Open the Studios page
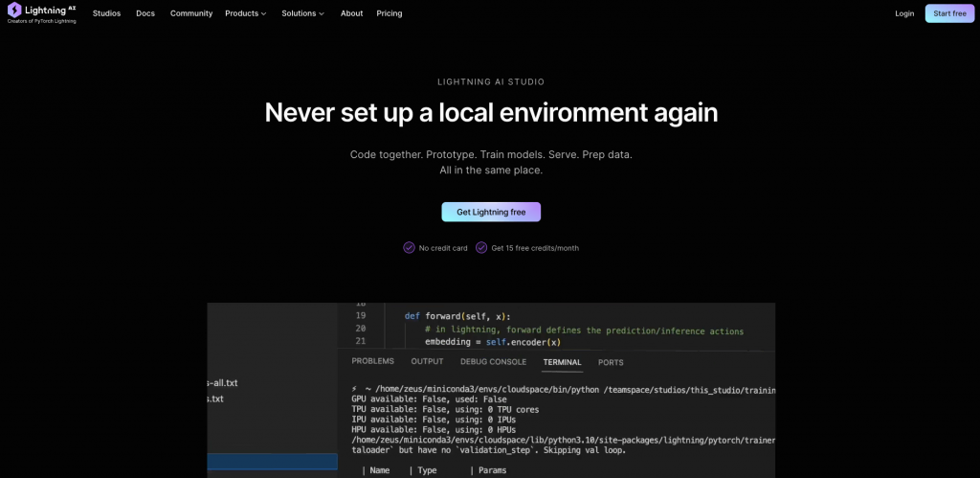Screen dimensions: 980x478 click(x=106, y=13)
